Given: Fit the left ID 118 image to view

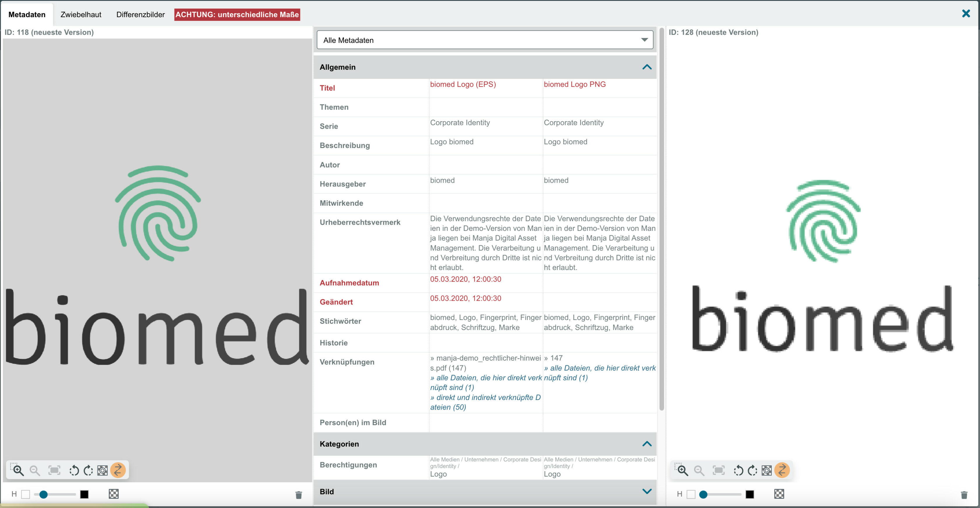Looking at the screenshot, I should coord(55,470).
